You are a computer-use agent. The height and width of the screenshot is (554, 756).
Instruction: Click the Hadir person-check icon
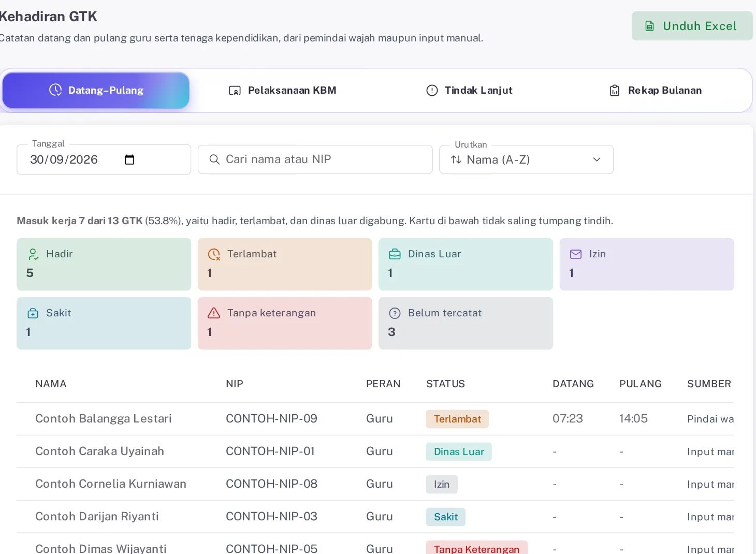pos(33,254)
